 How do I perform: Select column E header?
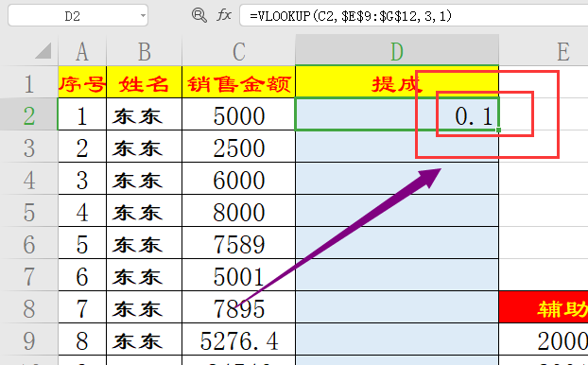[x=544, y=51]
